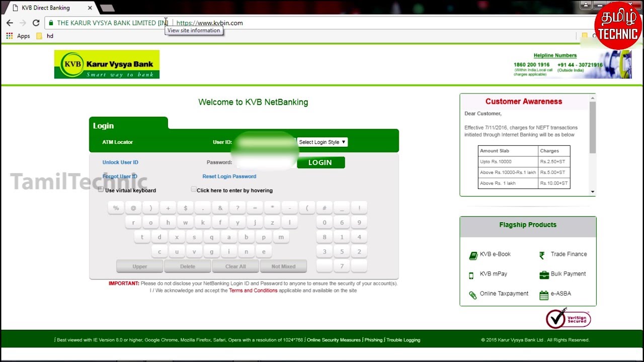Image resolution: width=644 pixels, height=362 pixels.
Task: Click the green LOGIN button
Action: 320,162
